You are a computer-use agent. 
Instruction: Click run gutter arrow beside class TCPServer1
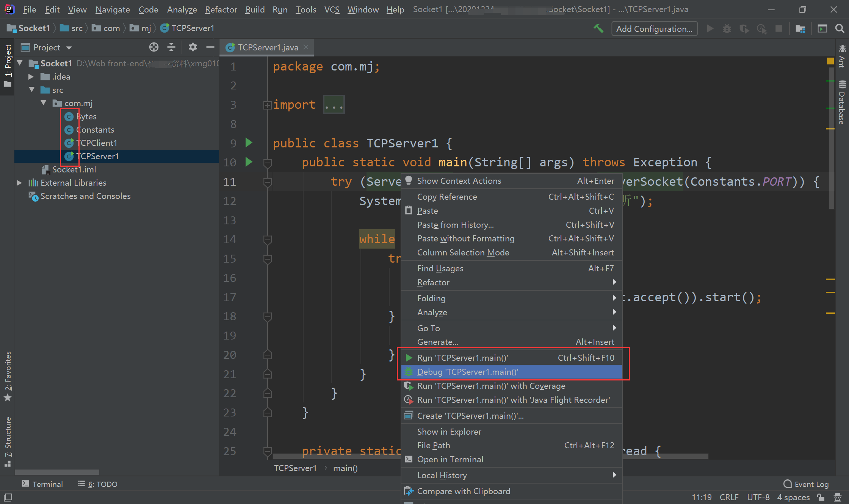249,143
